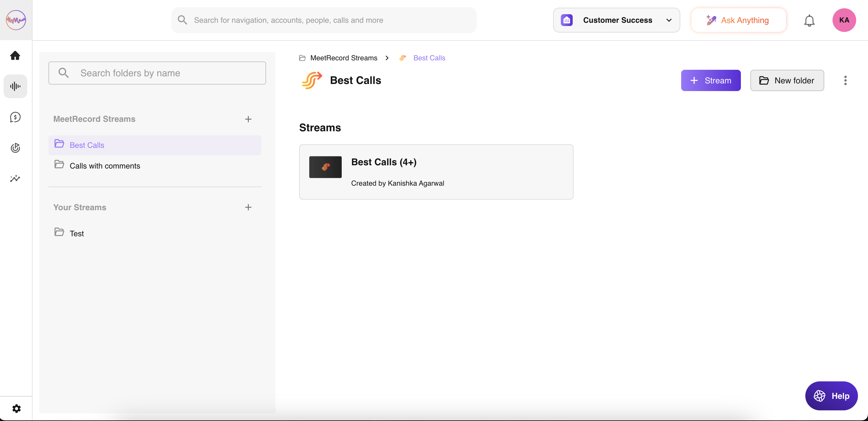
Task: Open the Analytics trend icon in sidebar
Action: coord(15,179)
